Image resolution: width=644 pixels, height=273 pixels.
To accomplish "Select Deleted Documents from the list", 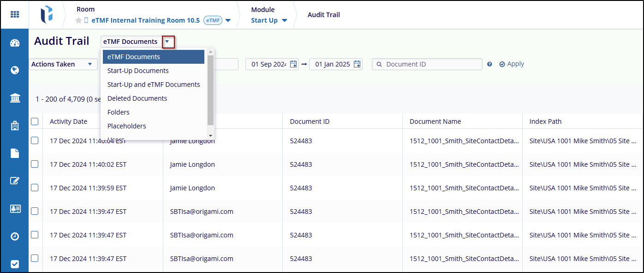I will tap(137, 98).
